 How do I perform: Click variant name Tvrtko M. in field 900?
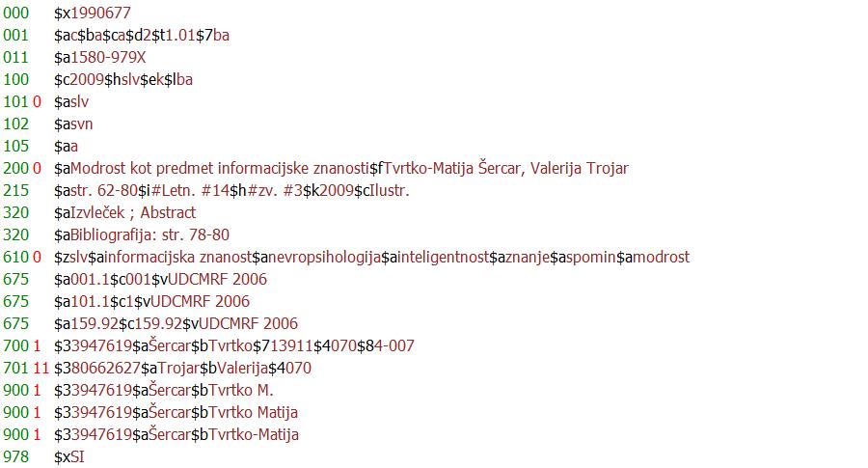(241, 390)
